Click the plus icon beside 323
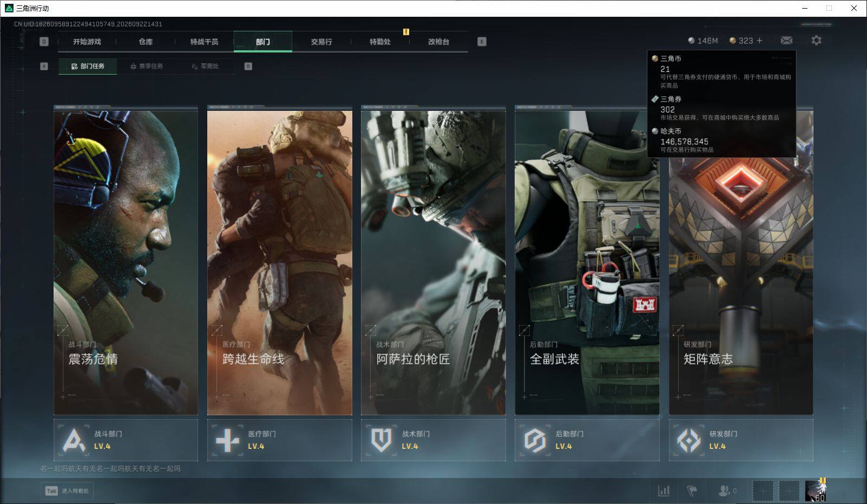This screenshot has height=504, width=867. [x=759, y=41]
